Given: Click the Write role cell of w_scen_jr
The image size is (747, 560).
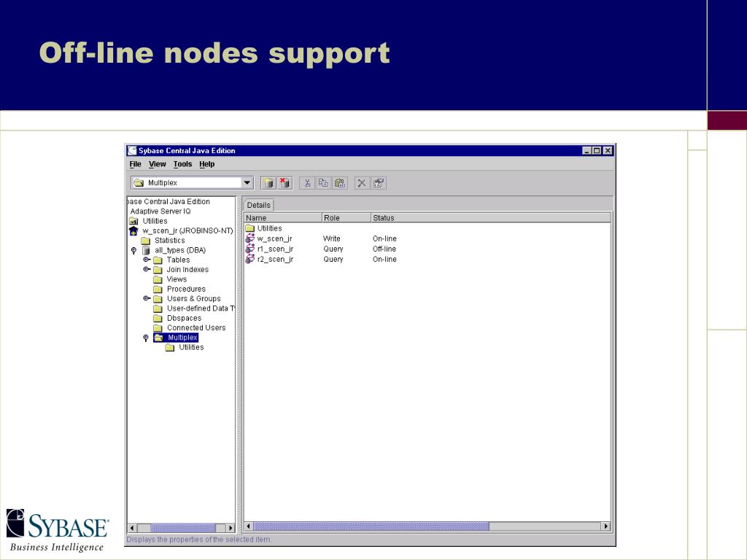Looking at the screenshot, I should (332, 238).
